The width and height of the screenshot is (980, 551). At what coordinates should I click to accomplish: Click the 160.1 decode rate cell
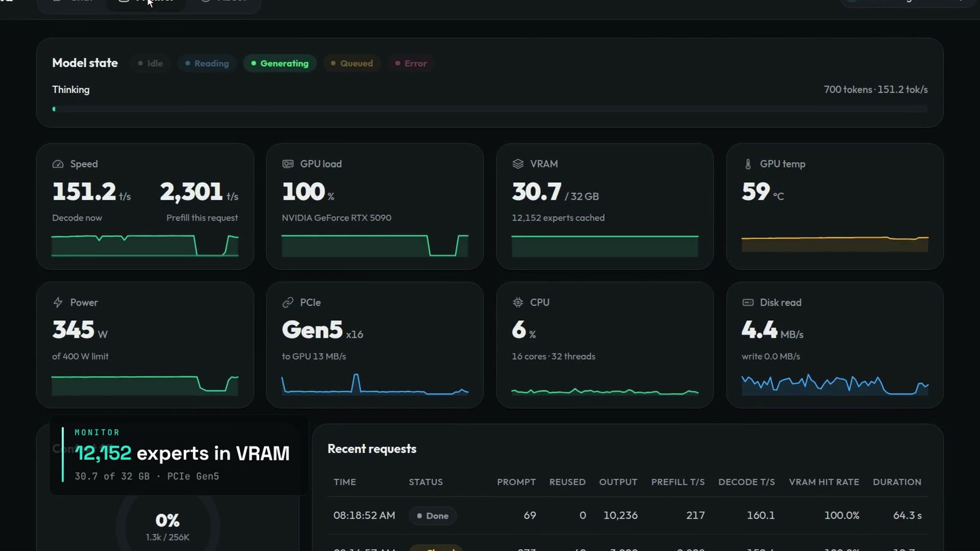click(761, 515)
